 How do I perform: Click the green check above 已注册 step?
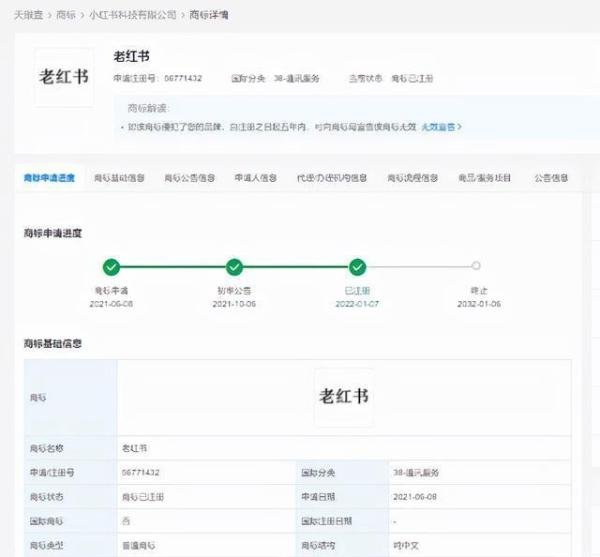tap(357, 267)
